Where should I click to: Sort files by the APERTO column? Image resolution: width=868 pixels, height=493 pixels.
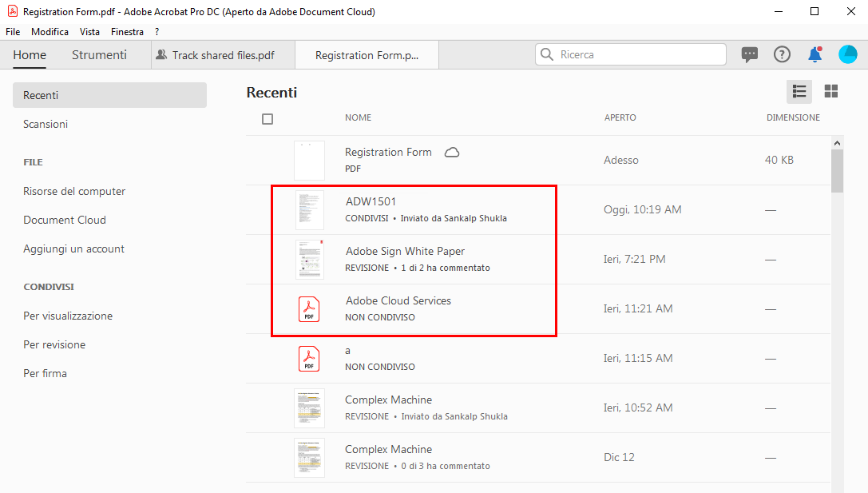(620, 117)
